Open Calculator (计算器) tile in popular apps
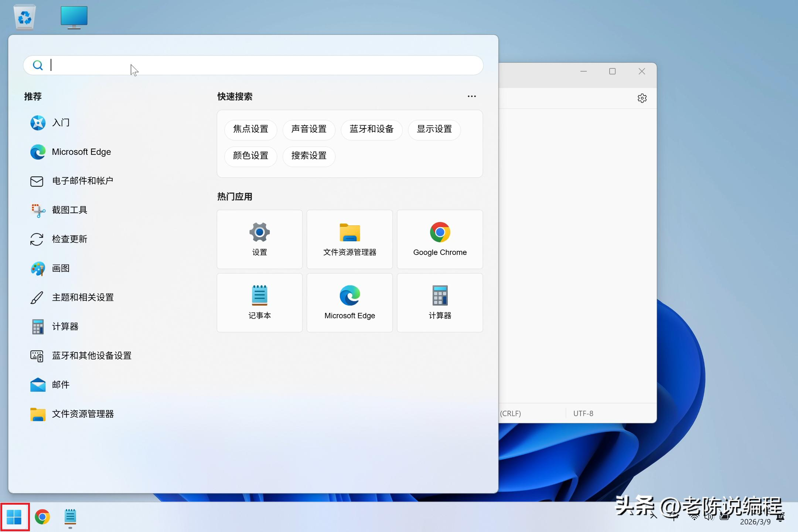This screenshot has width=798, height=532. [440, 303]
